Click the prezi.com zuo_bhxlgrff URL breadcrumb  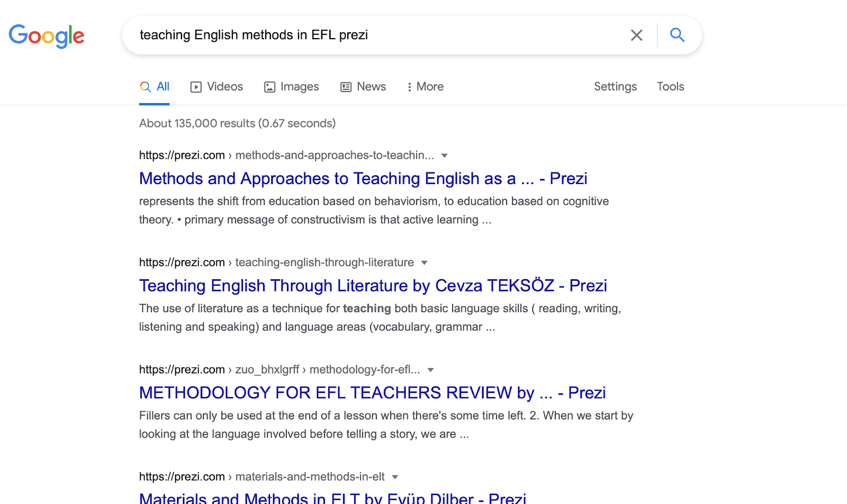pyautogui.click(x=280, y=370)
